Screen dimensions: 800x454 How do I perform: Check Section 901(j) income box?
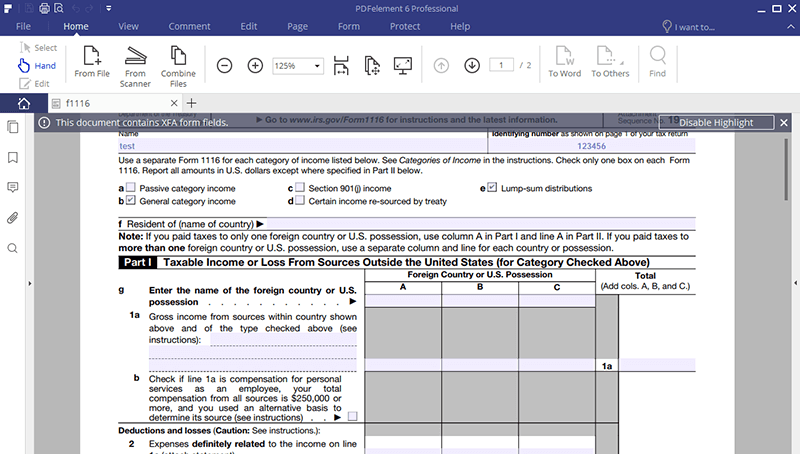coord(300,187)
